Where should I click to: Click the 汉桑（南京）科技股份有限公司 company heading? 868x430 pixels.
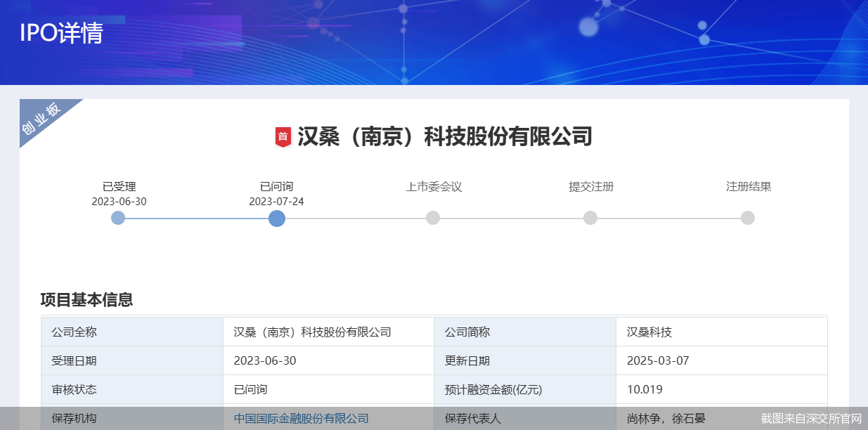444,136
